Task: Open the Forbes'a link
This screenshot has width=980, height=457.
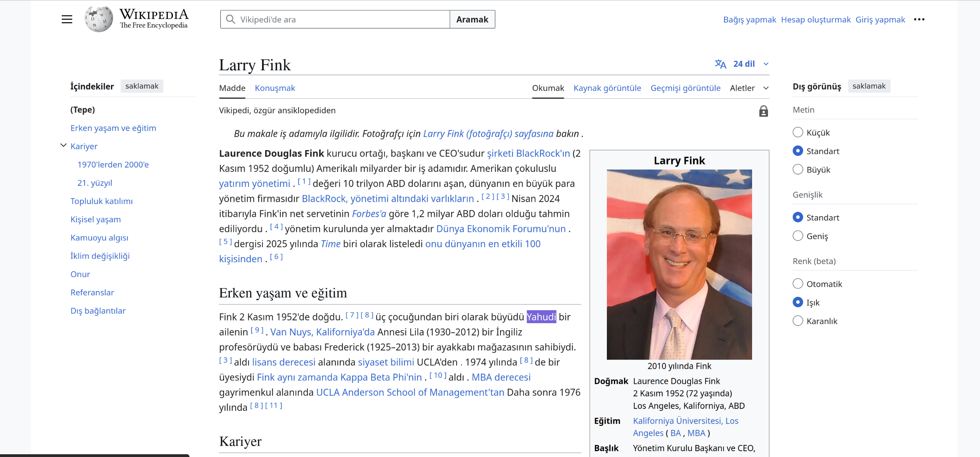Action: coord(369,214)
